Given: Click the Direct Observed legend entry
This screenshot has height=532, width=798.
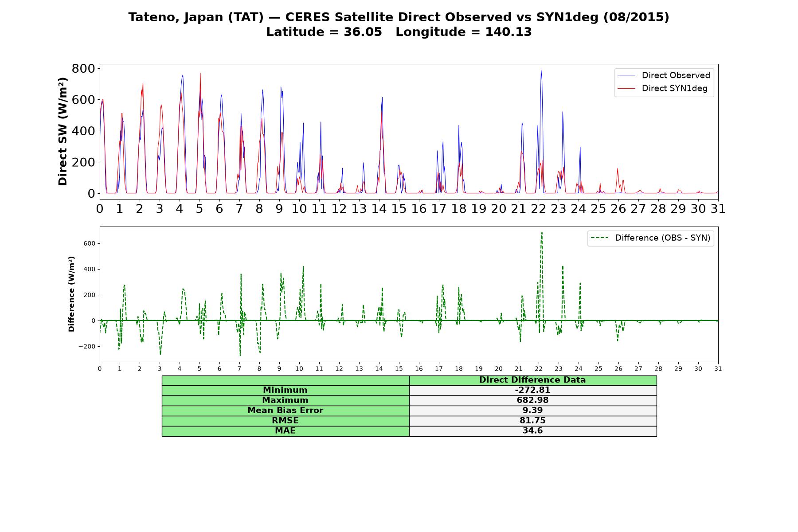Looking at the screenshot, I should [664, 75].
